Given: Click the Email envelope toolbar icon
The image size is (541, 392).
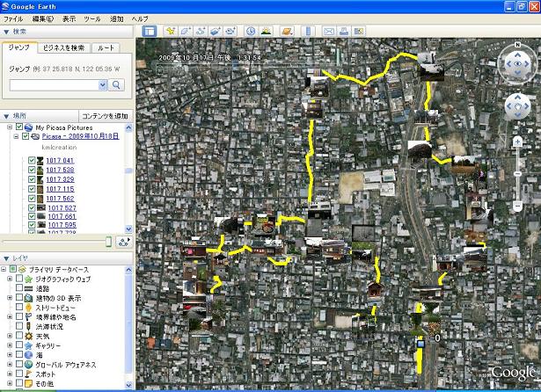Looking at the screenshot, I should coord(329,32).
